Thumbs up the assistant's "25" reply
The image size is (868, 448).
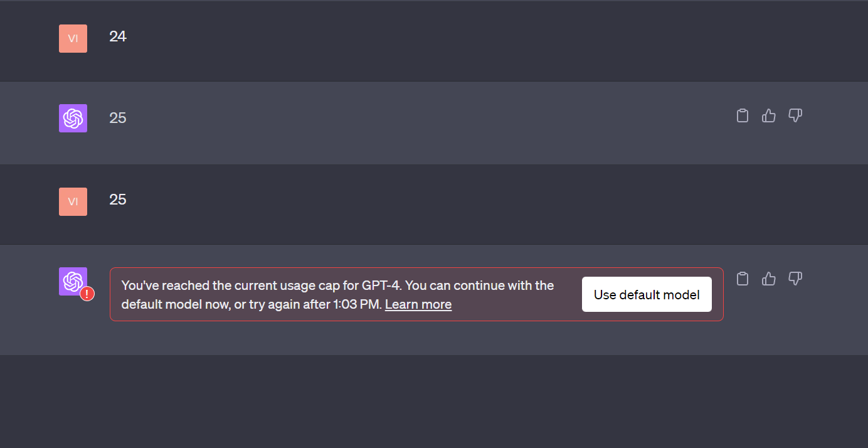tap(769, 115)
